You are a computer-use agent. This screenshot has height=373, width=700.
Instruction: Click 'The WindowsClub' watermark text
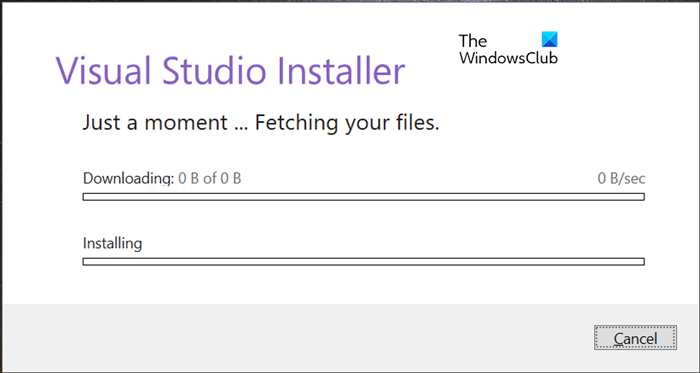point(508,49)
